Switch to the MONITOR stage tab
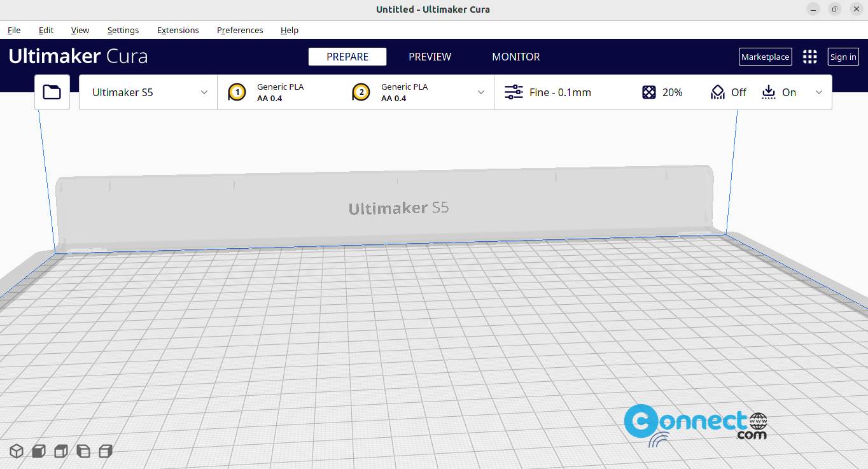Viewport: 868px width, 469px height. pos(516,57)
